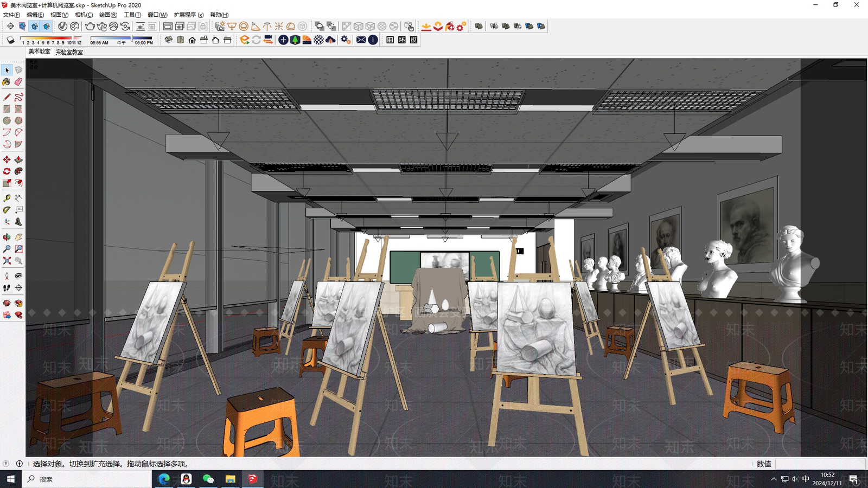Open the 相机(C) menu

coord(84,15)
